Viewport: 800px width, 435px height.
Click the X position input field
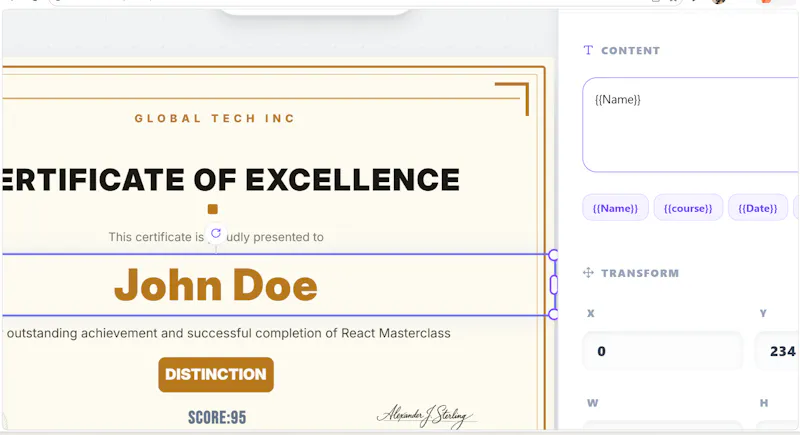[663, 351]
